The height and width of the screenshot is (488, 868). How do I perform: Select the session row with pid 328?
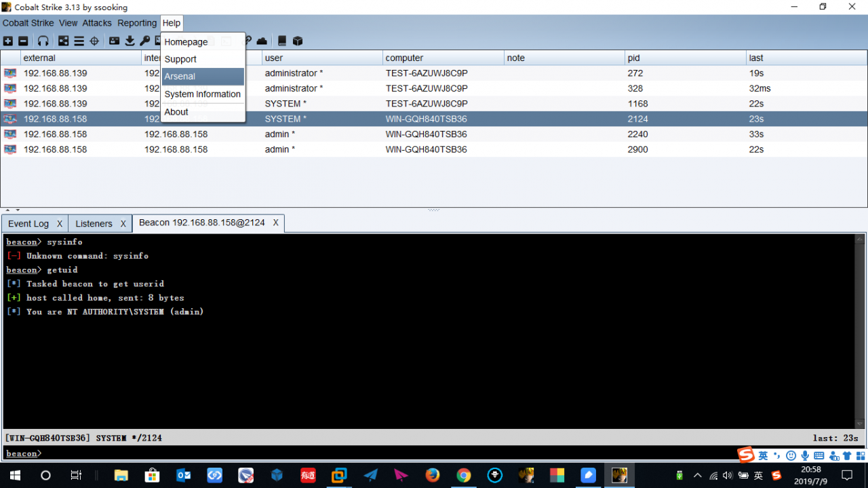tap(434, 88)
